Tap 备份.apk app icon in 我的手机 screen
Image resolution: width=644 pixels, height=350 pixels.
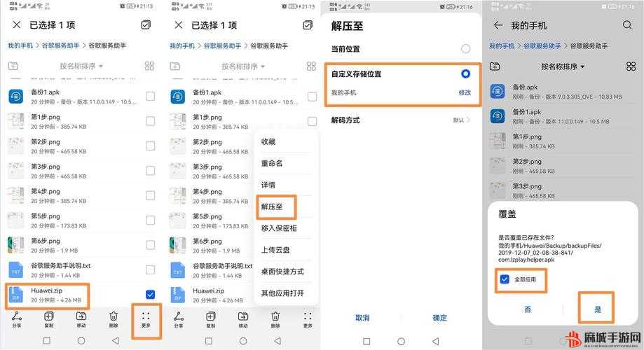click(498, 91)
